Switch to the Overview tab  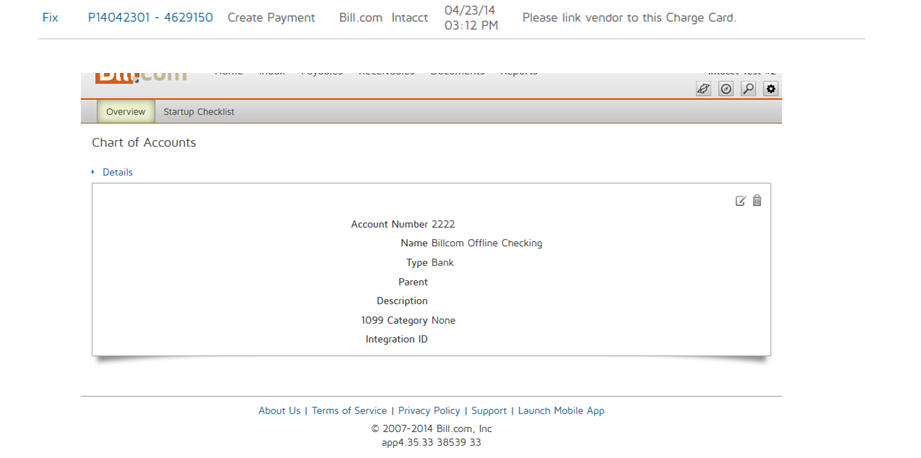126,112
